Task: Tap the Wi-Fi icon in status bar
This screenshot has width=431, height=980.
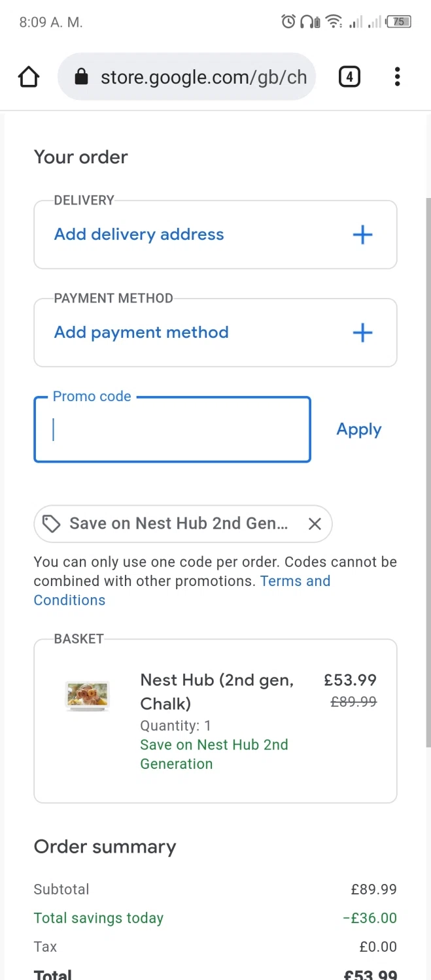Action: [334, 22]
